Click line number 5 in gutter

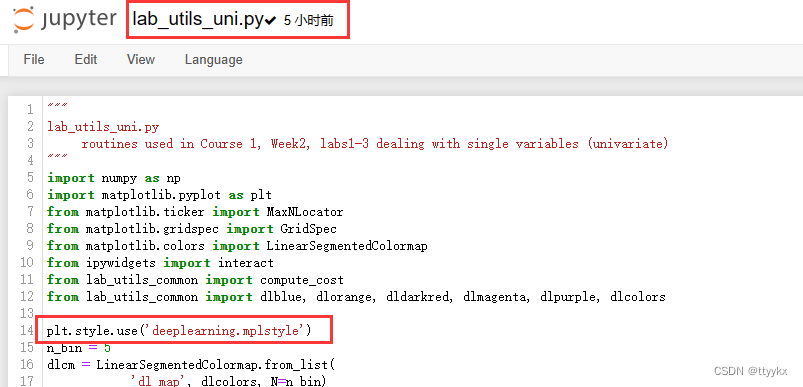(x=30, y=178)
